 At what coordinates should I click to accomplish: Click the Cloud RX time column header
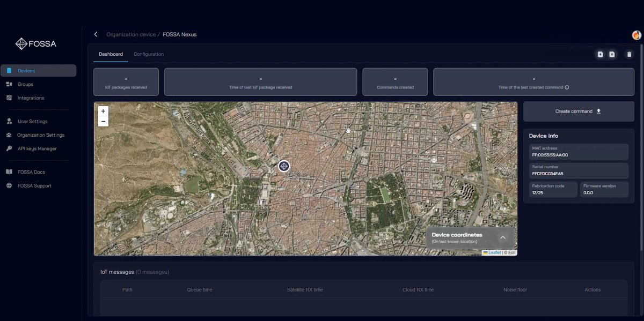click(x=418, y=290)
